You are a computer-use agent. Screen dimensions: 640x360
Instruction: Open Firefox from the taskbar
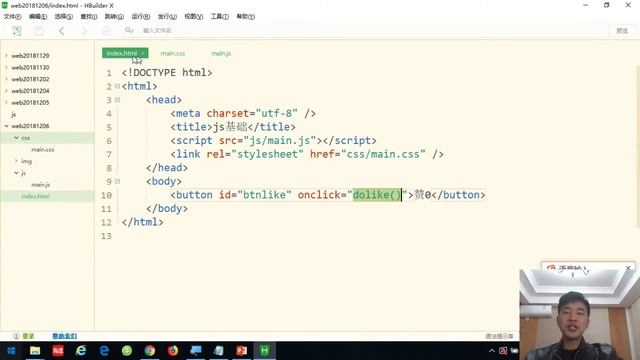[x=173, y=351]
